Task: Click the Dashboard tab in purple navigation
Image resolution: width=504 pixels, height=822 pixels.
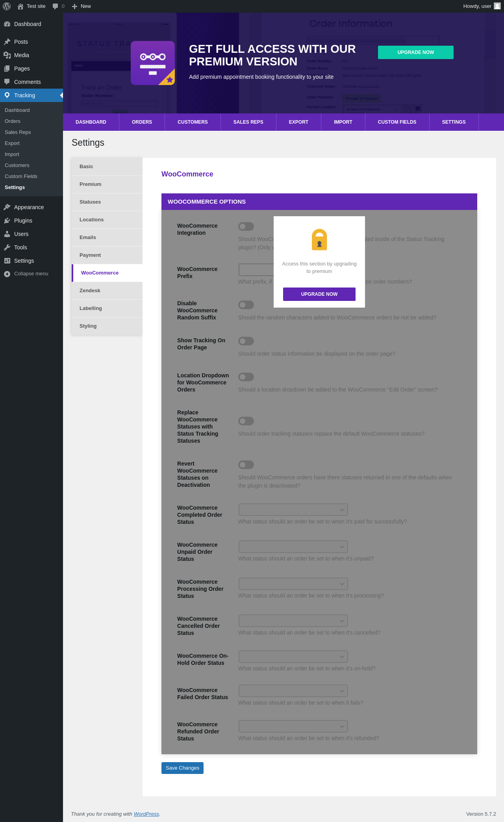Action: tap(91, 122)
